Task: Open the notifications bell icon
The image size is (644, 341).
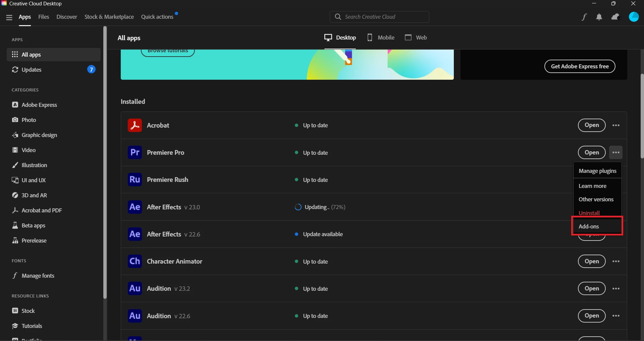Action: pos(599,17)
